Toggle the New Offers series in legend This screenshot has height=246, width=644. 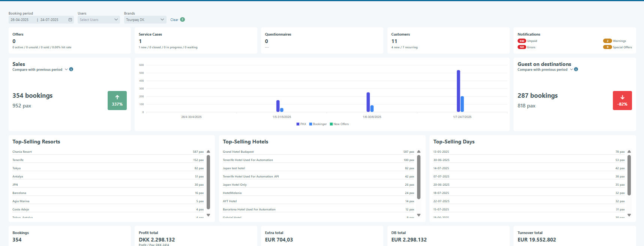tap(339, 124)
